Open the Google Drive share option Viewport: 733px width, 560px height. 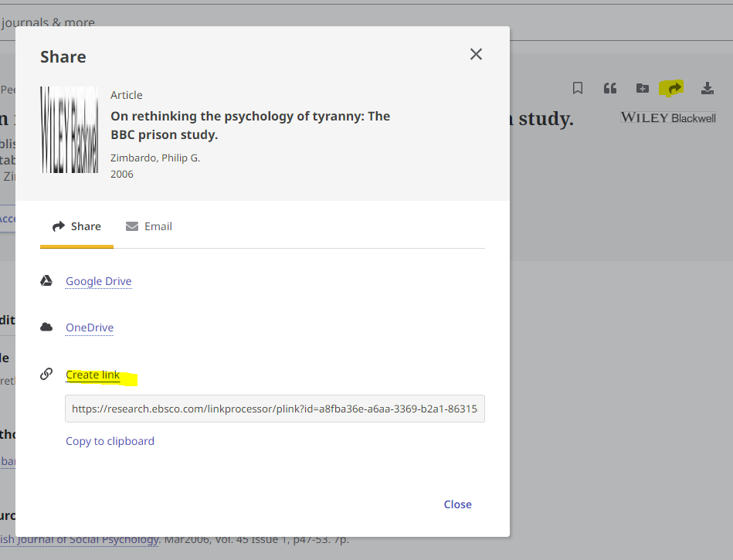(x=98, y=281)
